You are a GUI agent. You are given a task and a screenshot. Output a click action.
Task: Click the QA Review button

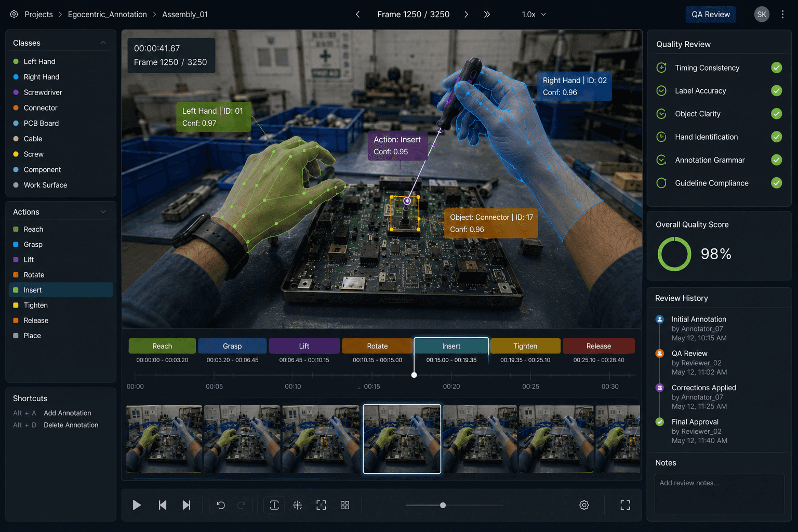click(711, 15)
